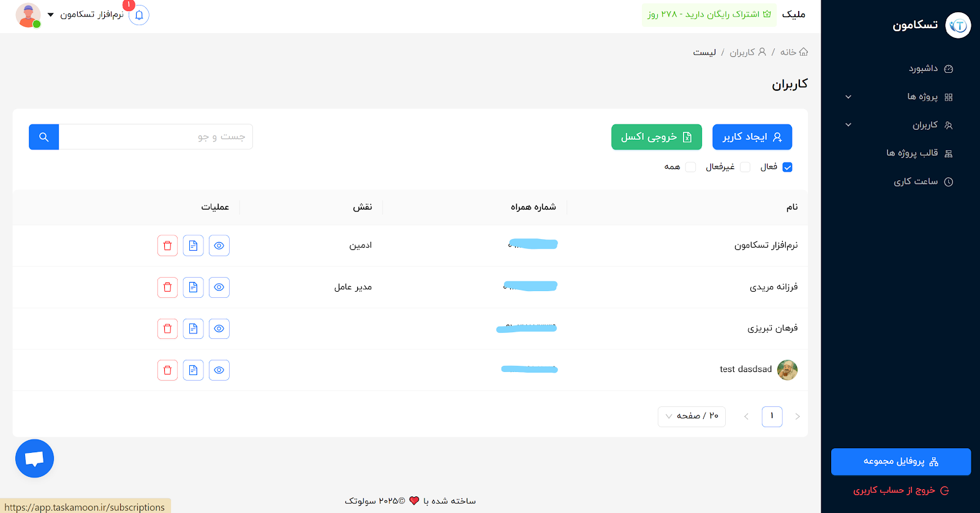Click خانه in the breadcrumb

(x=794, y=52)
